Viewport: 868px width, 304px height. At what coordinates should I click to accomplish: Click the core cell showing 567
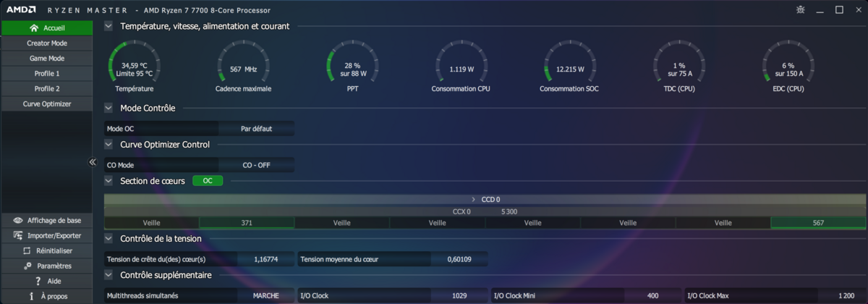[x=818, y=223]
